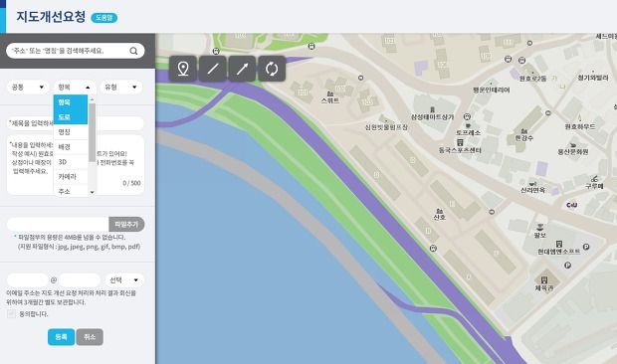Click the 지도개선요청 page title
Image resolution: width=617 pixels, height=364 pixels.
[x=51, y=17]
